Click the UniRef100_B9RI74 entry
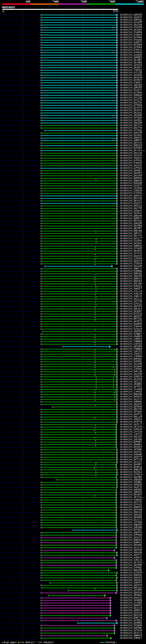Viewport: 146px width, 644px height. tap(131, 618)
